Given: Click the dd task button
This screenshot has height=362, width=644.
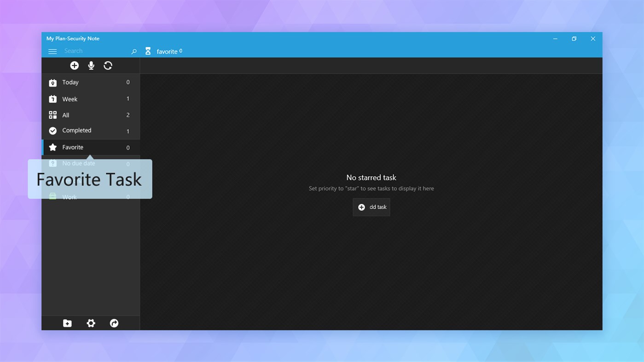Looking at the screenshot, I should tap(371, 207).
